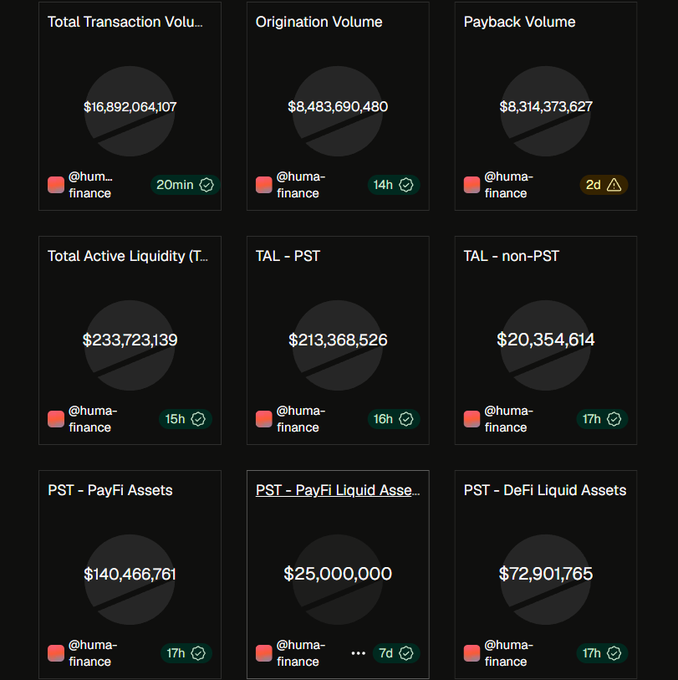Viewport: 678px width, 680px height.
Task: Click the verified check icon on Total Active Liquidity
Action: (198, 419)
